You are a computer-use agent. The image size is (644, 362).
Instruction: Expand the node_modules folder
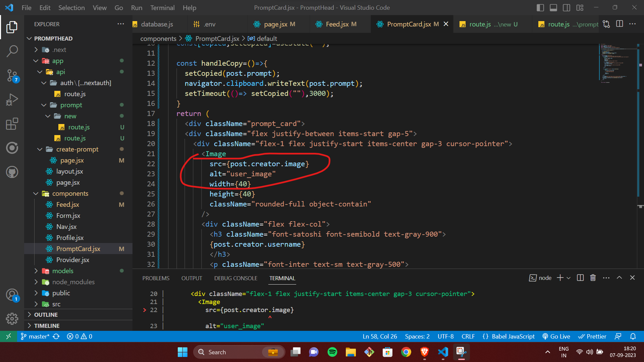tap(72, 282)
